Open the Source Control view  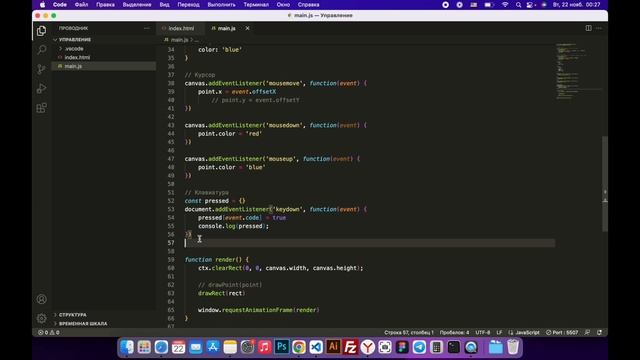(x=41, y=69)
